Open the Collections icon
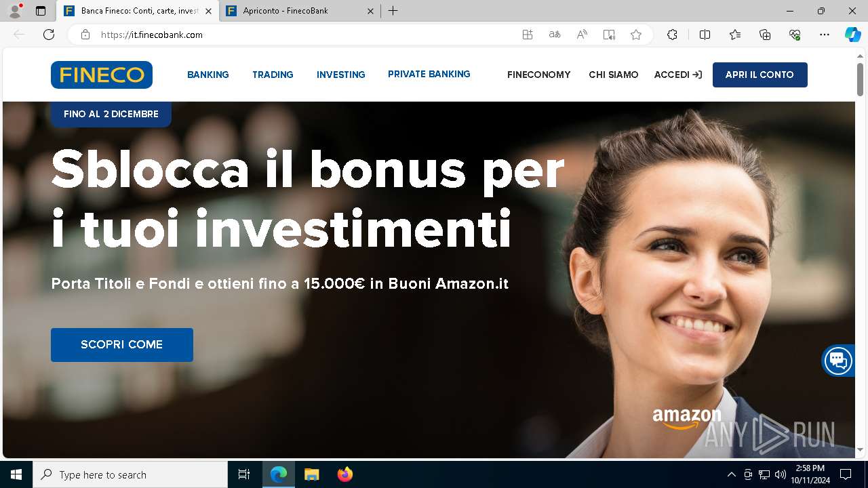This screenshot has height=488, width=868. [x=765, y=35]
